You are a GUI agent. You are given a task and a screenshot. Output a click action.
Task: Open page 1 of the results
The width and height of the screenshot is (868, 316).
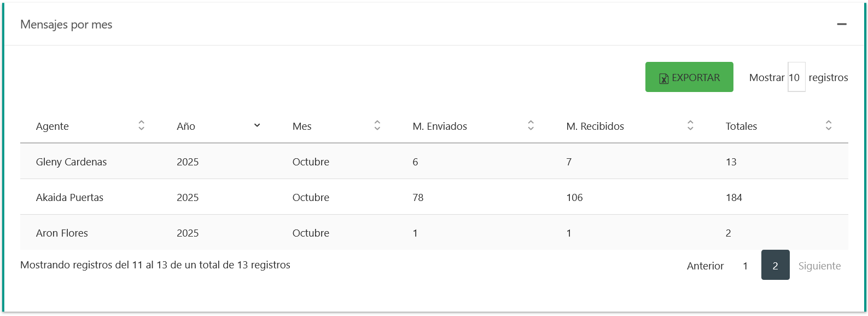[745, 265]
